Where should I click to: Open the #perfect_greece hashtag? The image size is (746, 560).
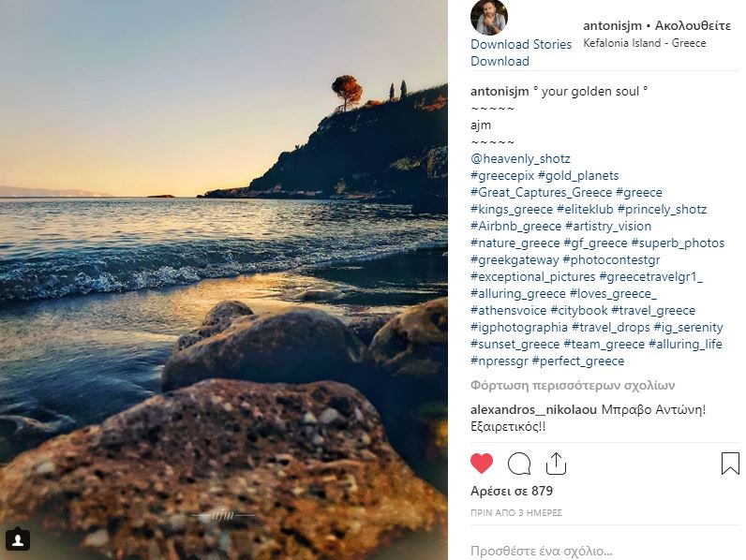577,361
